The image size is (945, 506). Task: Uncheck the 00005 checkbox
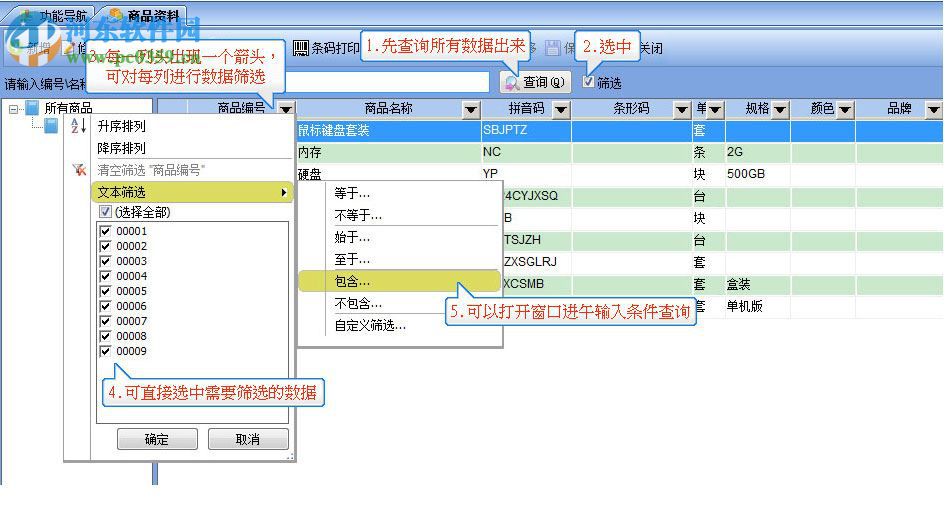click(x=105, y=292)
